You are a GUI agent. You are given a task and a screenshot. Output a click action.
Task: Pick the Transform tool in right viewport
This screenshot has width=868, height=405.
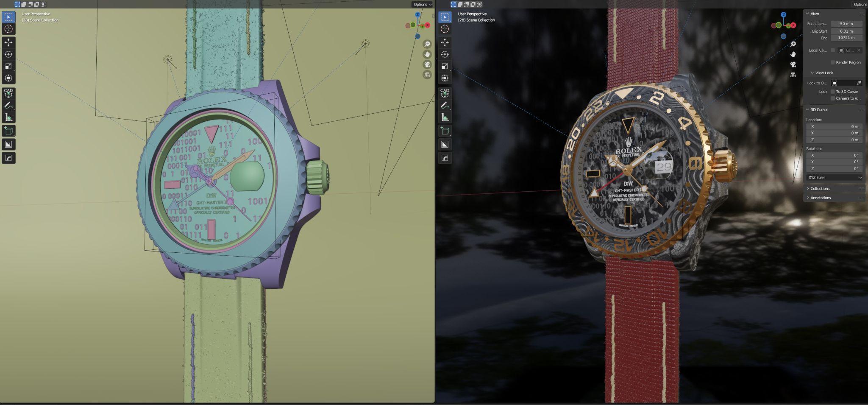(445, 78)
